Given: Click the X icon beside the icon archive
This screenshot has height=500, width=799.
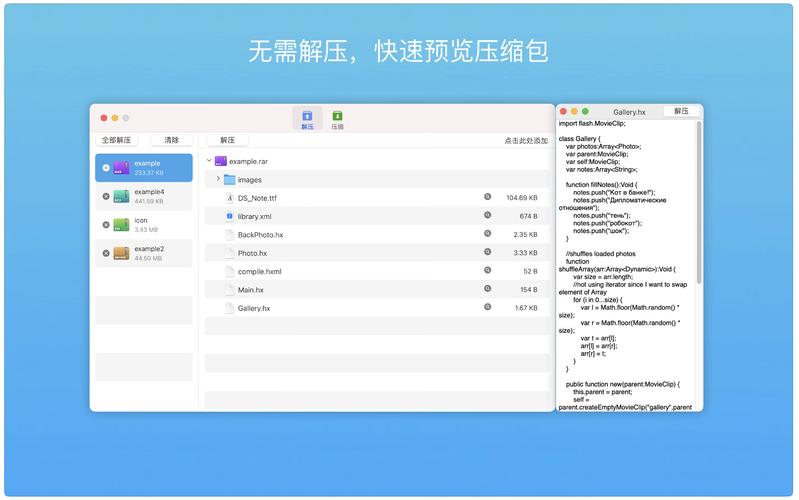Looking at the screenshot, I should (106, 225).
